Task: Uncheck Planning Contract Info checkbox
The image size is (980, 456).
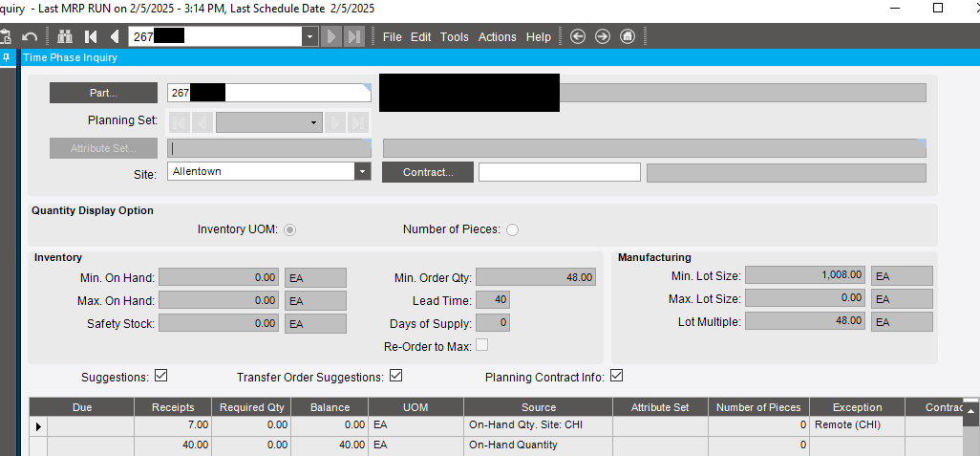Action: click(x=617, y=376)
